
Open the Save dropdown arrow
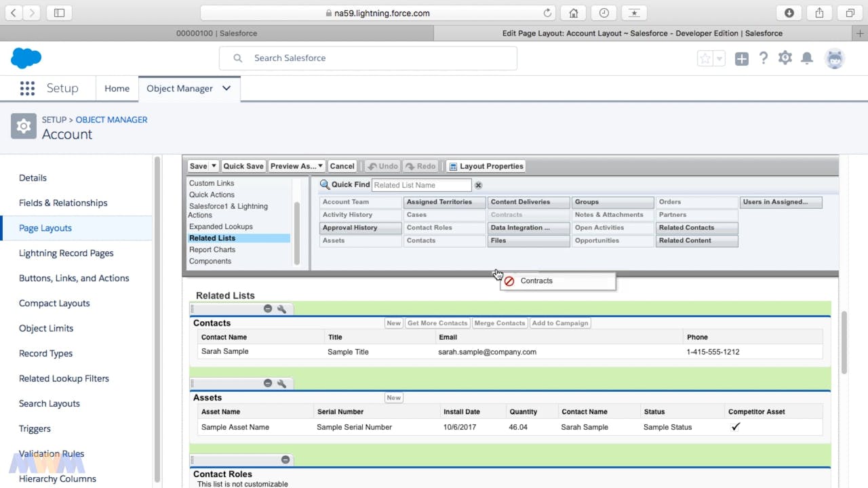(x=214, y=166)
